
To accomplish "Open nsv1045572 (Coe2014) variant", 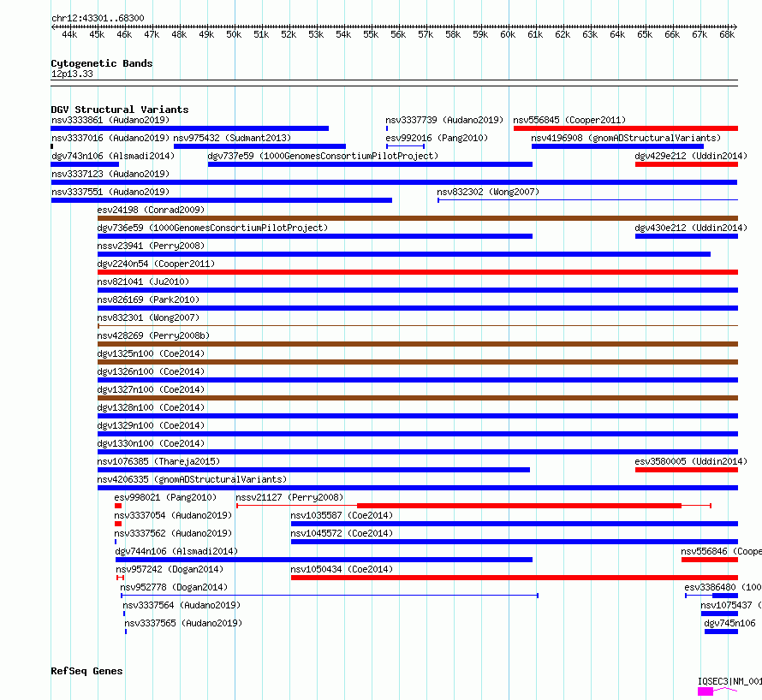I will (x=515, y=542).
